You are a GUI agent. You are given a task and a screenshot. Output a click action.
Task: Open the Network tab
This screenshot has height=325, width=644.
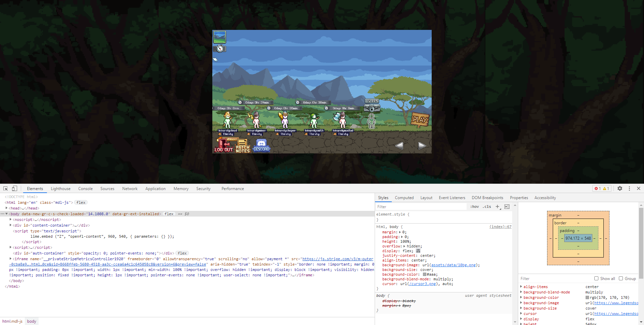pos(130,189)
